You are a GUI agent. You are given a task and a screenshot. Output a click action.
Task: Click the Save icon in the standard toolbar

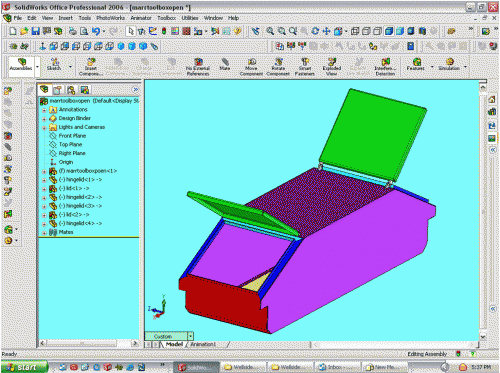[x=35, y=31]
